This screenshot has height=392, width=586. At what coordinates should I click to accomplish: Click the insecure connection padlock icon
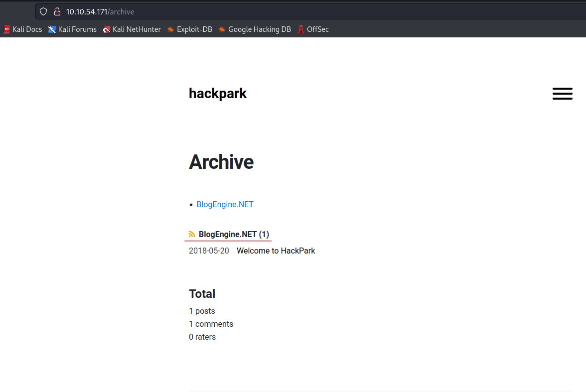pos(57,11)
